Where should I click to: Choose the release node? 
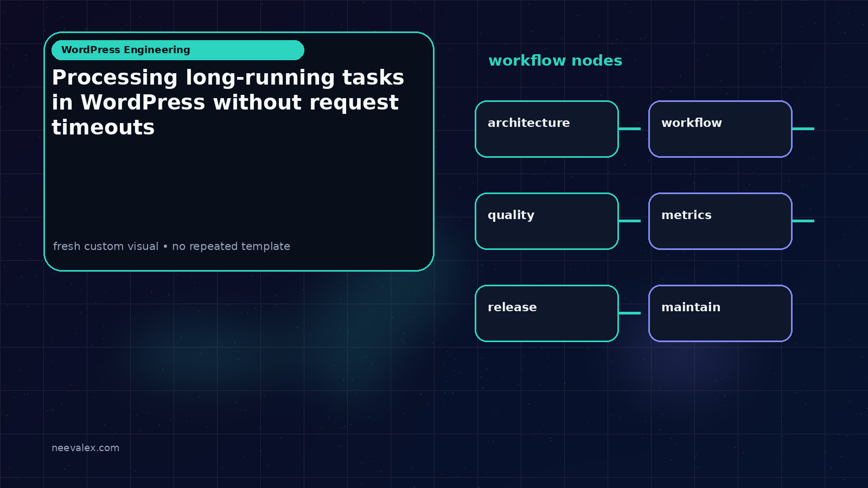(x=547, y=313)
